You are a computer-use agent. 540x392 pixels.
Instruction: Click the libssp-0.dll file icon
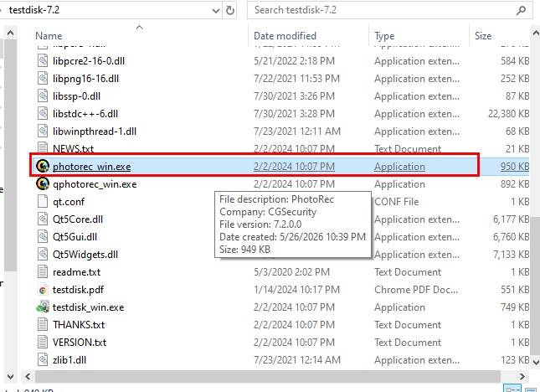pos(43,96)
